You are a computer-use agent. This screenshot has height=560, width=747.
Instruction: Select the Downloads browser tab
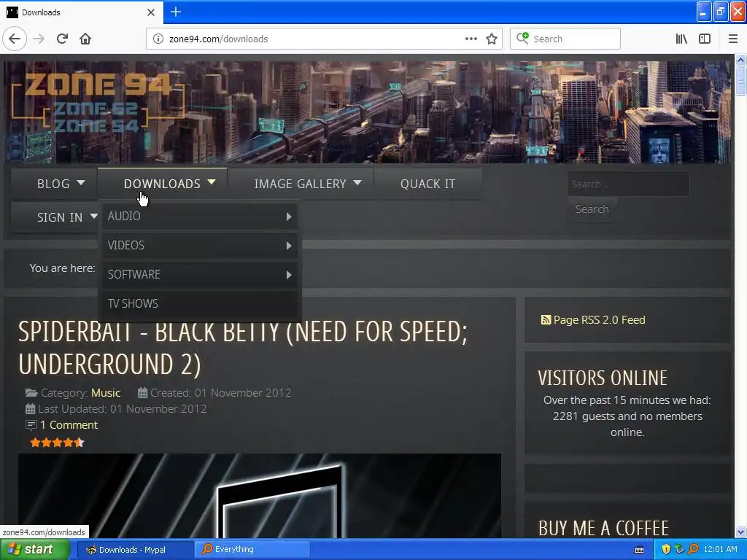click(81, 12)
